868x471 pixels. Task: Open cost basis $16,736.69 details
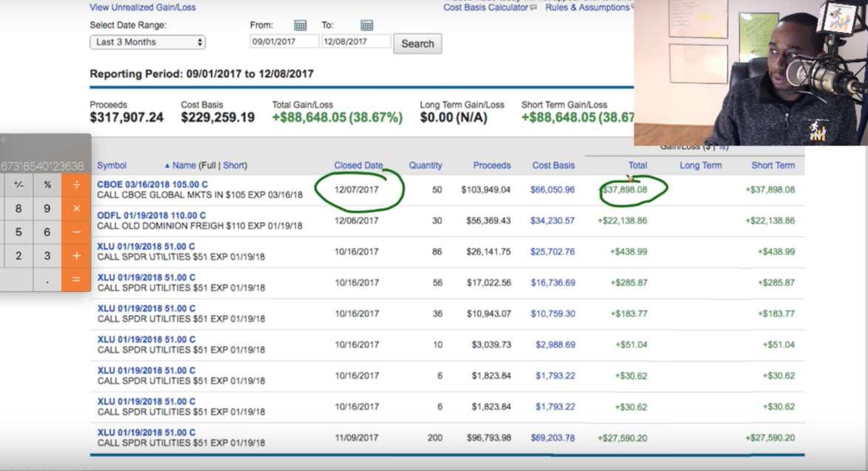(553, 283)
